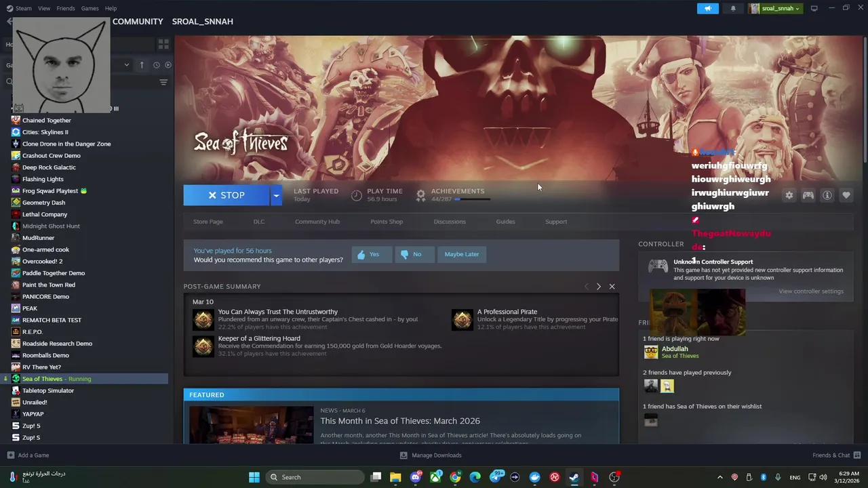Open library collections grid view icon
868x488 pixels.
[163, 44]
